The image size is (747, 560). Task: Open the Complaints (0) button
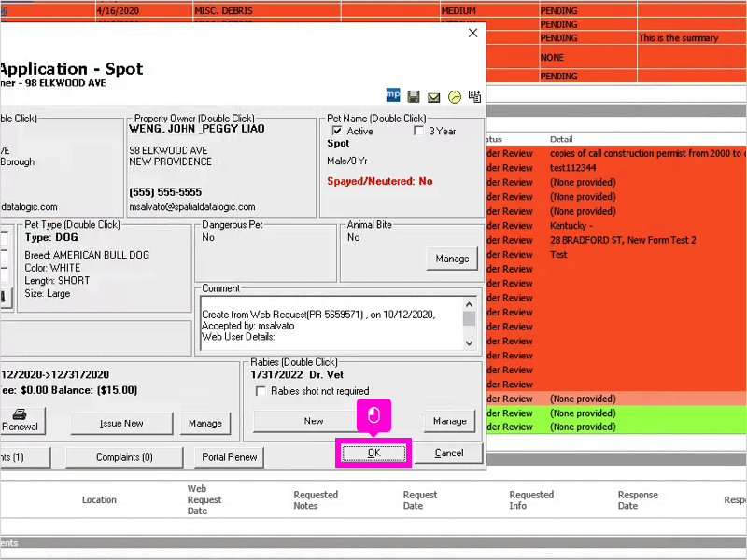(124, 457)
